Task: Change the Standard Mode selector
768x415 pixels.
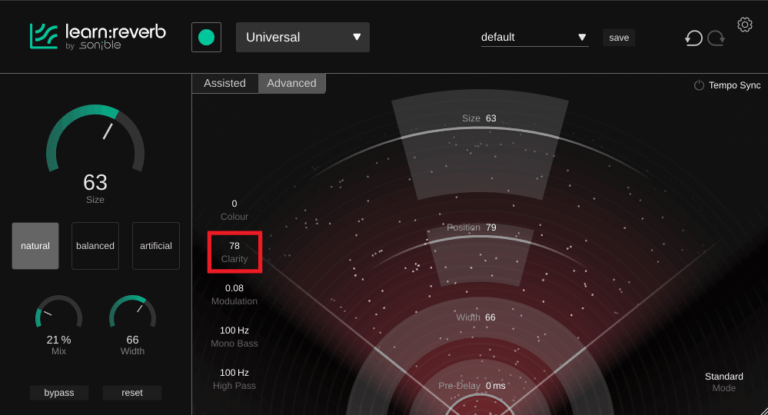Action: click(x=724, y=382)
